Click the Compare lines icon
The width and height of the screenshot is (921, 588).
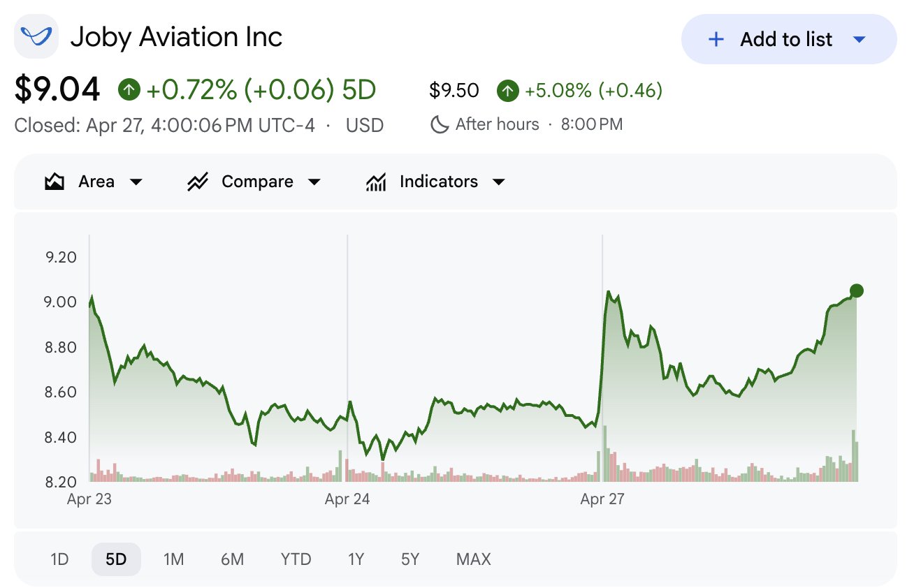(198, 182)
